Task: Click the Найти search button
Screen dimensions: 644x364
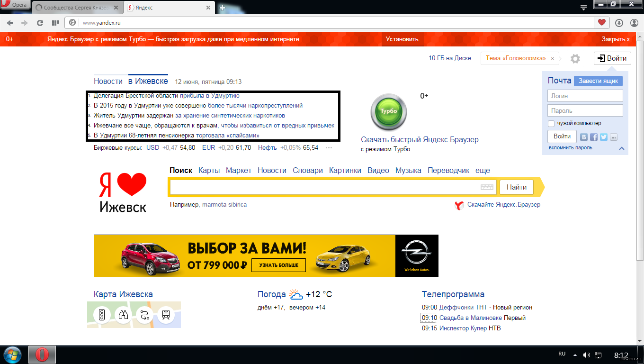Action: coord(516,187)
